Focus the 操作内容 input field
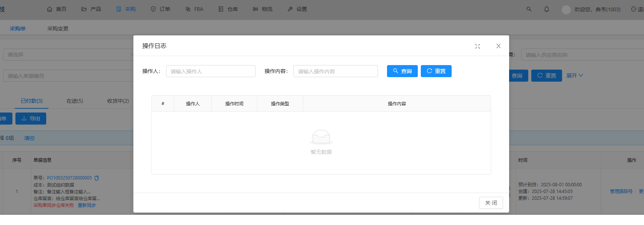Image resolution: width=644 pixels, height=225 pixels. coord(335,71)
